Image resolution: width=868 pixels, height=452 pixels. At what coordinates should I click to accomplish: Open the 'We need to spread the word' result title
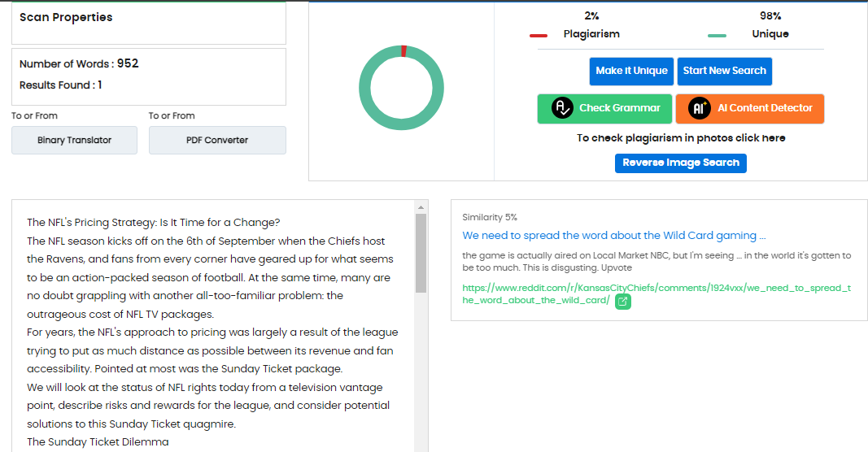coord(614,236)
